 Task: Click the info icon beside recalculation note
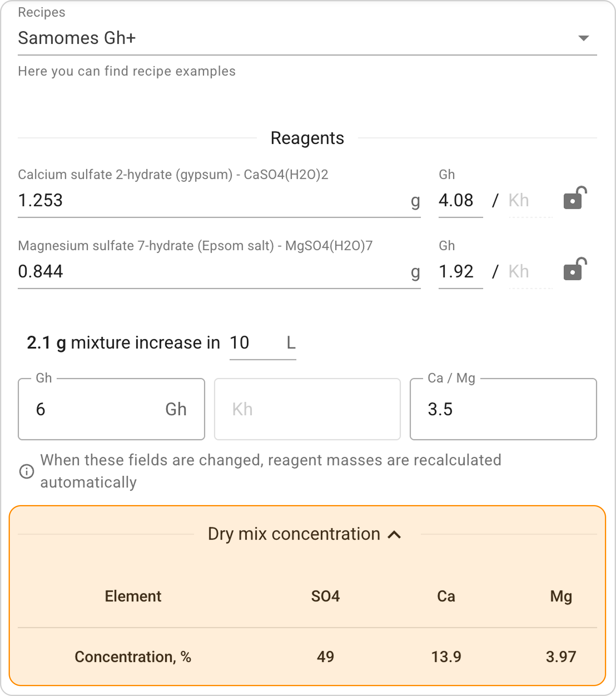[x=26, y=471]
